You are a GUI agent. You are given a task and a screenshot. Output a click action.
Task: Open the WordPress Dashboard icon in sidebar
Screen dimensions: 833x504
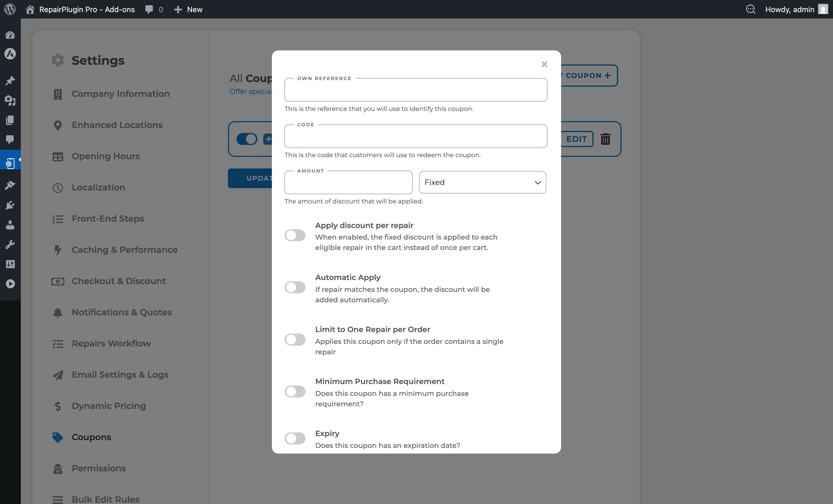[10, 35]
